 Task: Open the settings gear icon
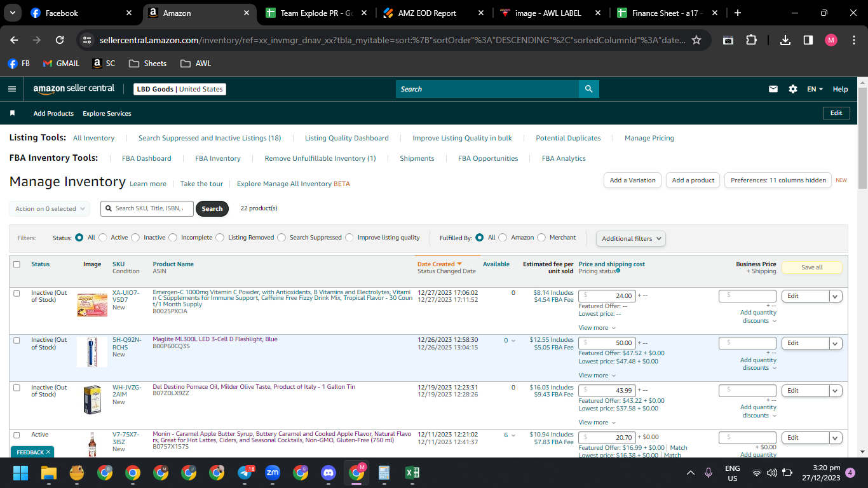click(793, 89)
